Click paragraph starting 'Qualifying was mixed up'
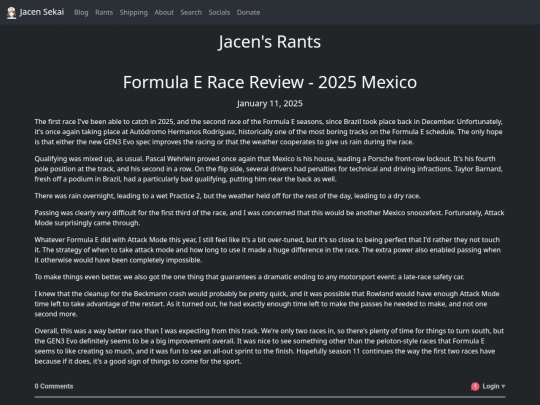The image size is (540, 405). tap(270, 169)
